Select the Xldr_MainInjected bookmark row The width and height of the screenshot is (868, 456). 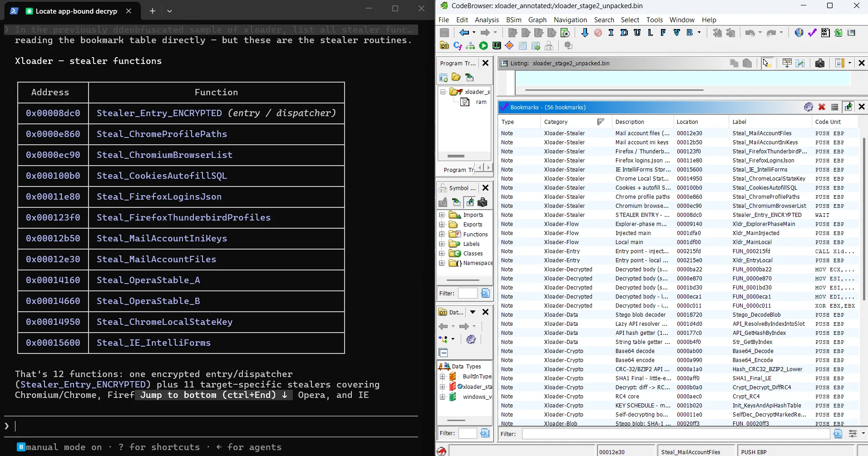678,233
